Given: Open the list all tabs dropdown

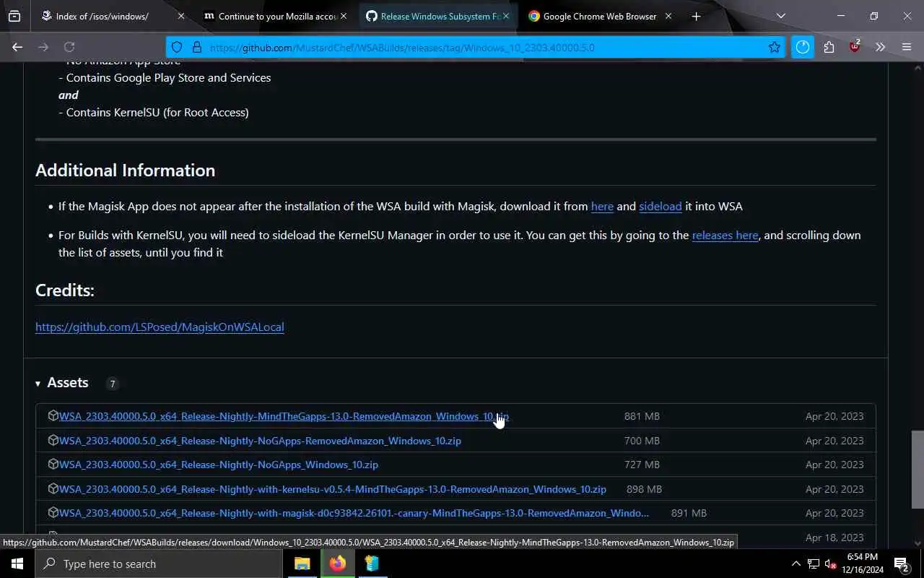Looking at the screenshot, I should (780, 16).
